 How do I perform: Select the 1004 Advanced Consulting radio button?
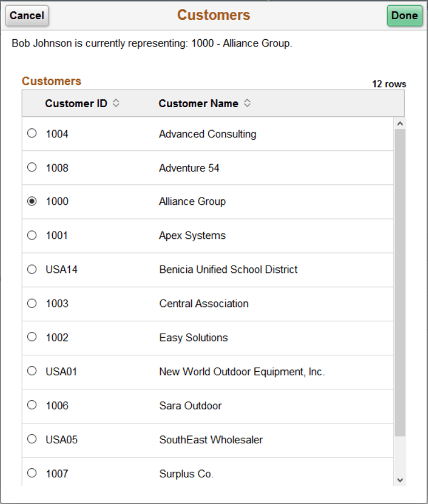click(x=32, y=133)
